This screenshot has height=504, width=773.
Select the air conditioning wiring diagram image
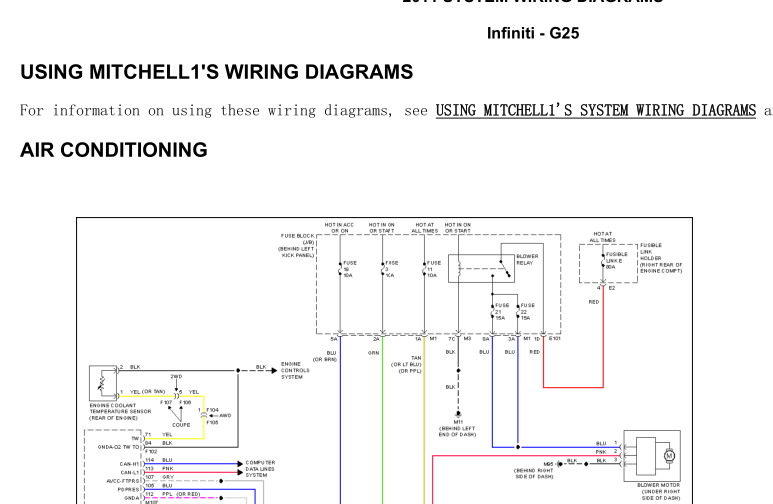pyautogui.click(x=385, y=360)
